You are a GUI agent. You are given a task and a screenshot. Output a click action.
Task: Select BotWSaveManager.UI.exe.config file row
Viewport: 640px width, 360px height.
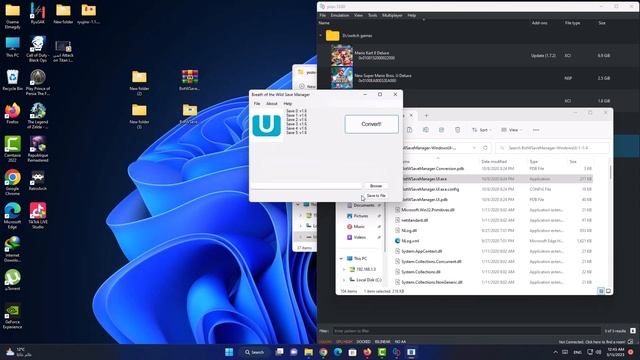pyautogui.click(x=494, y=189)
